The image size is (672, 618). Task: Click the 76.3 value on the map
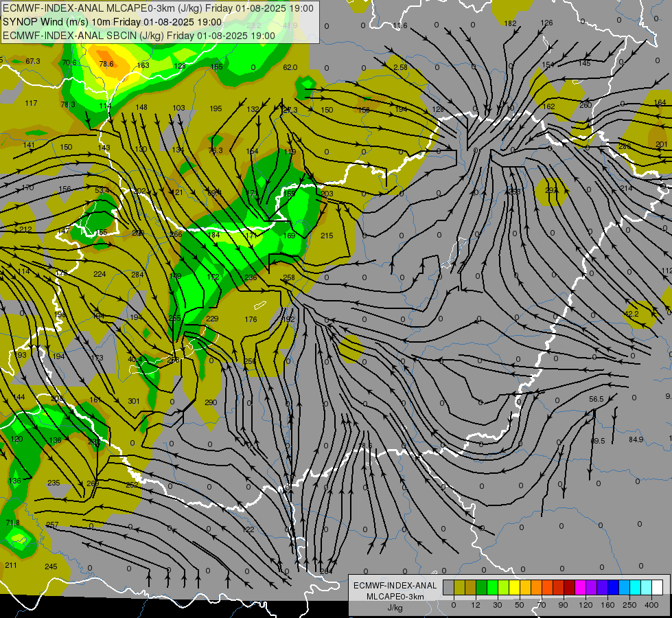[216, 150]
